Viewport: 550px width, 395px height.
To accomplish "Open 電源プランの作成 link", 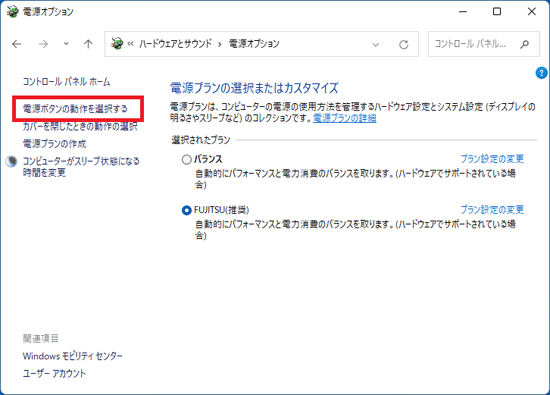I will click(x=54, y=143).
